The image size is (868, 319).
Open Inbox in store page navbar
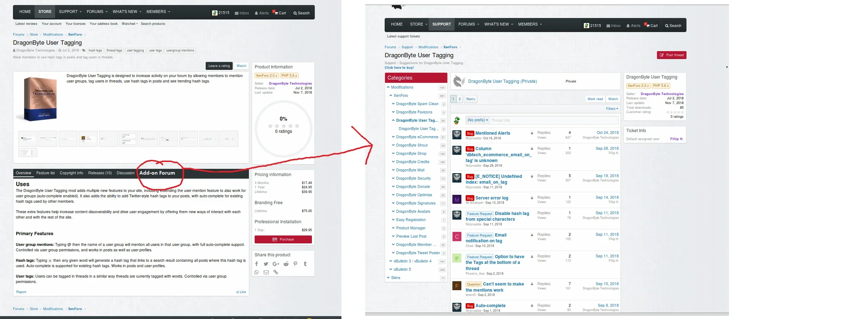pos(242,13)
